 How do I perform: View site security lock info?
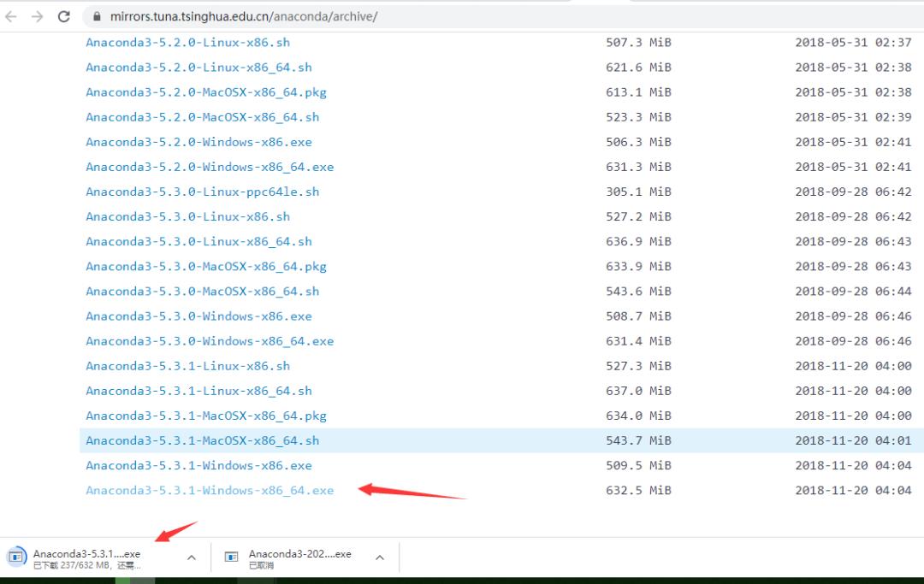[x=97, y=16]
